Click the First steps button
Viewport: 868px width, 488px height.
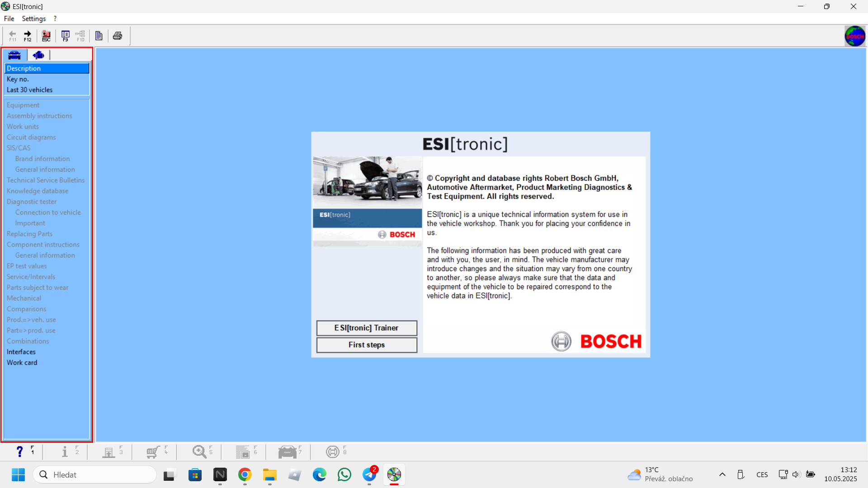367,345
